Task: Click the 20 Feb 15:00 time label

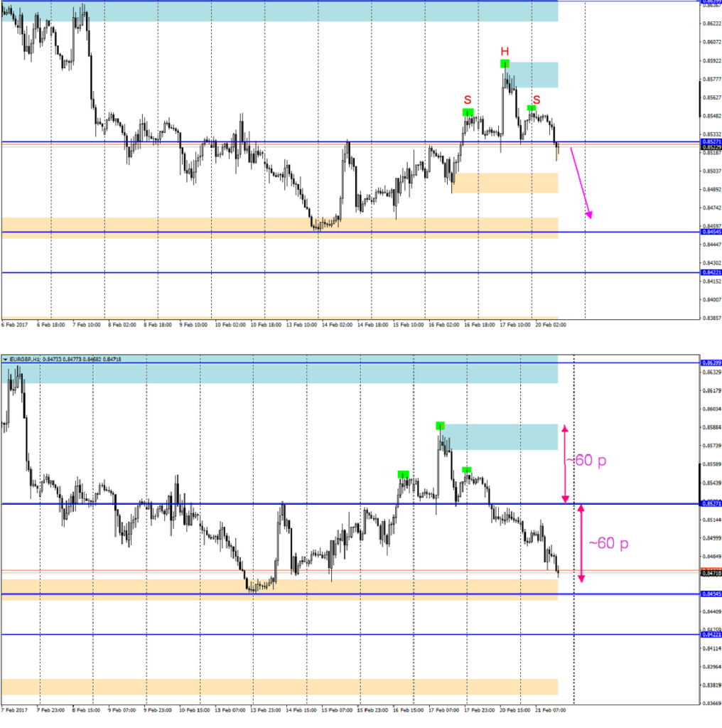Action: point(515,710)
